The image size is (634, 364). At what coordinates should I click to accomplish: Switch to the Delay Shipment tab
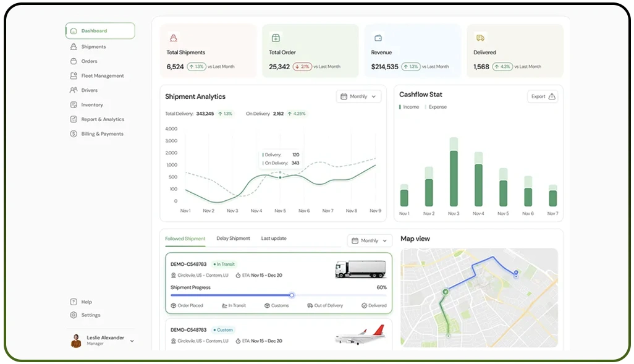[232, 238]
